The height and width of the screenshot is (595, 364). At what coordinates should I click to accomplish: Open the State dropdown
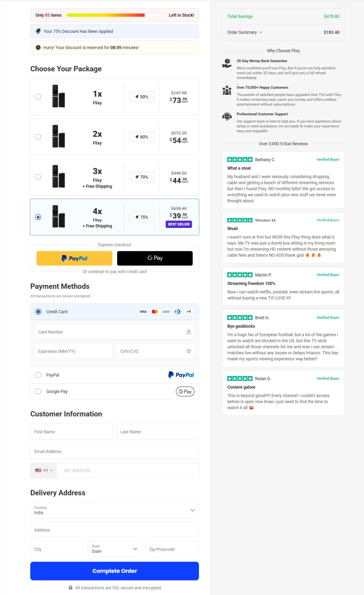[115, 549]
